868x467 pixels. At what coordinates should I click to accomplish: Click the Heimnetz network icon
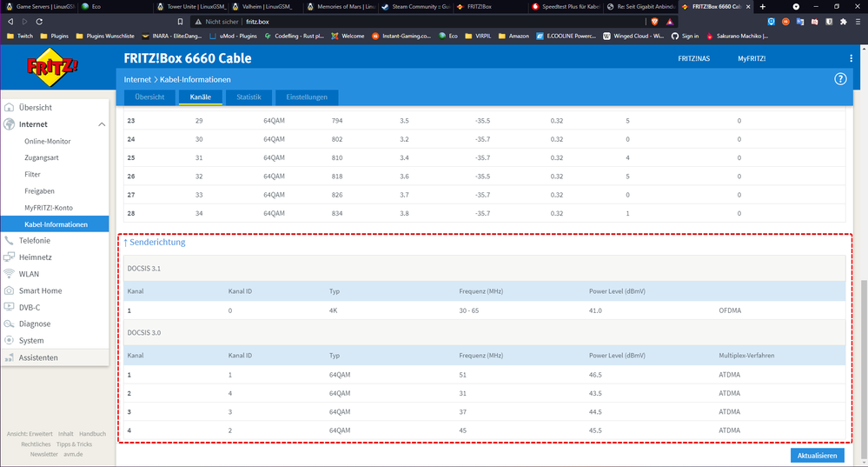9,257
